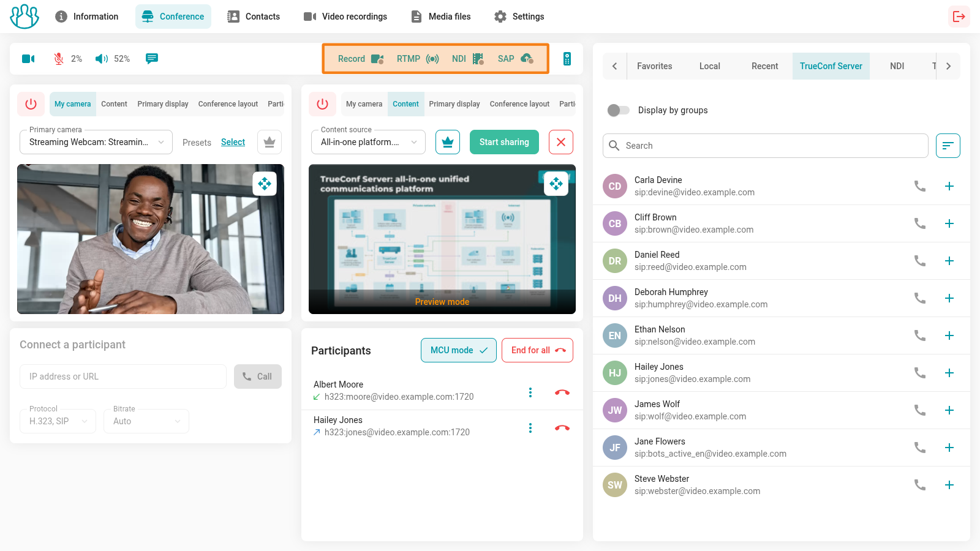Click the move arrows icon on content preview
This screenshot has height=551, width=980.
(x=556, y=184)
